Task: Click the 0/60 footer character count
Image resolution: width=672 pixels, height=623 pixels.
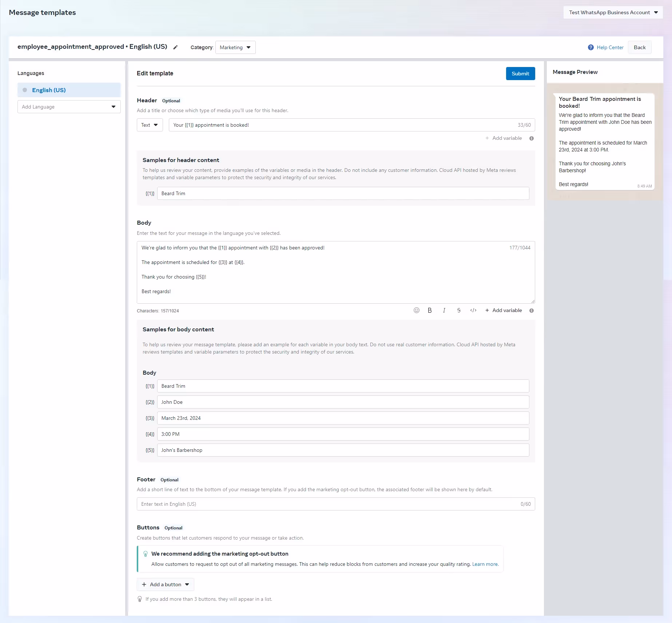Action: [x=525, y=504]
